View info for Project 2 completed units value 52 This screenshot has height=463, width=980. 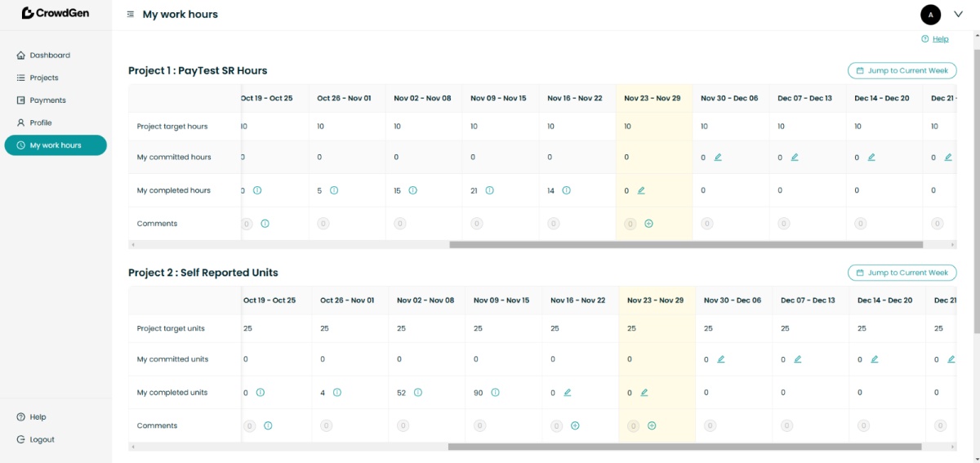tap(417, 392)
